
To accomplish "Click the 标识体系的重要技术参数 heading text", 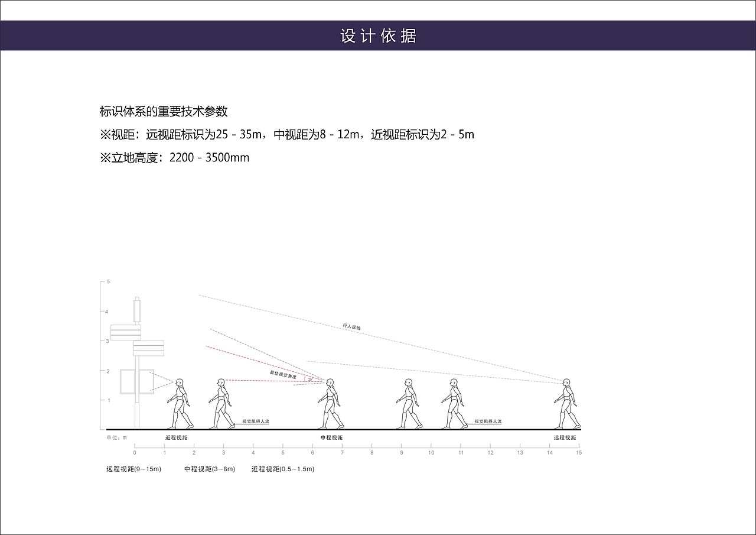I will pyautogui.click(x=165, y=109).
